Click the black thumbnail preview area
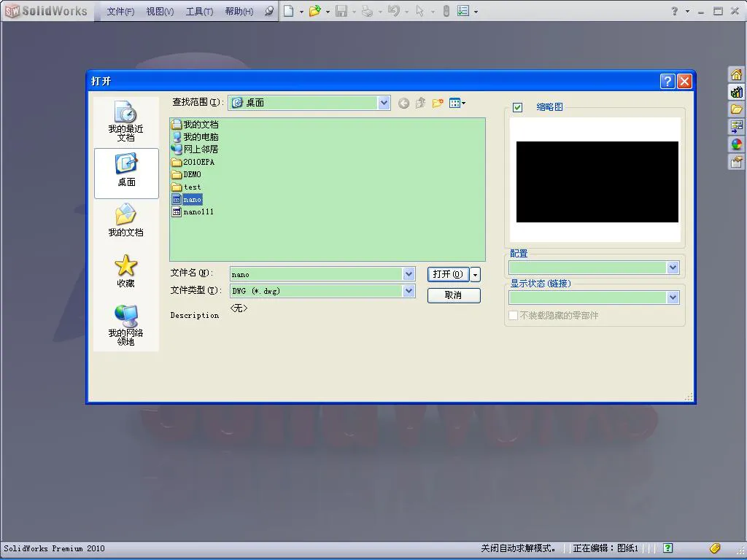The height and width of the screenshot is (560, 747). click(597, 182)
